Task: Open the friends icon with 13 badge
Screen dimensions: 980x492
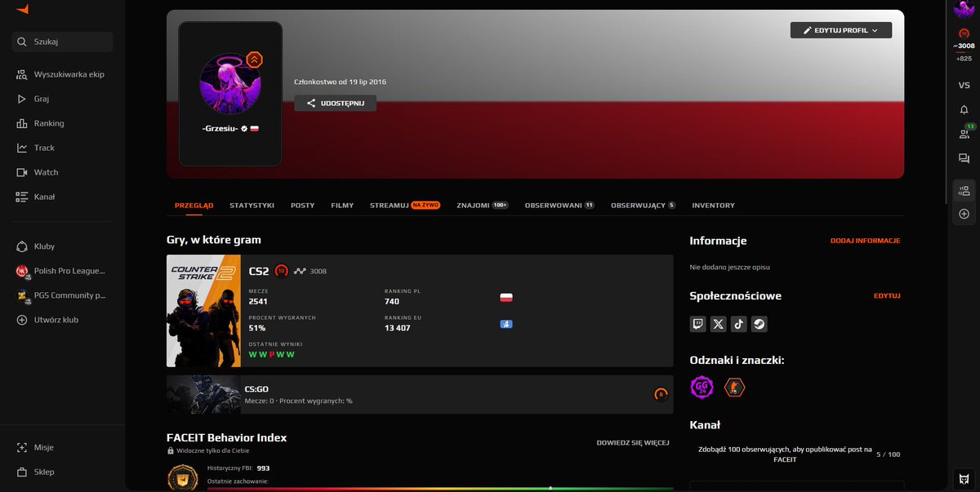Action: tap(964, 134)
